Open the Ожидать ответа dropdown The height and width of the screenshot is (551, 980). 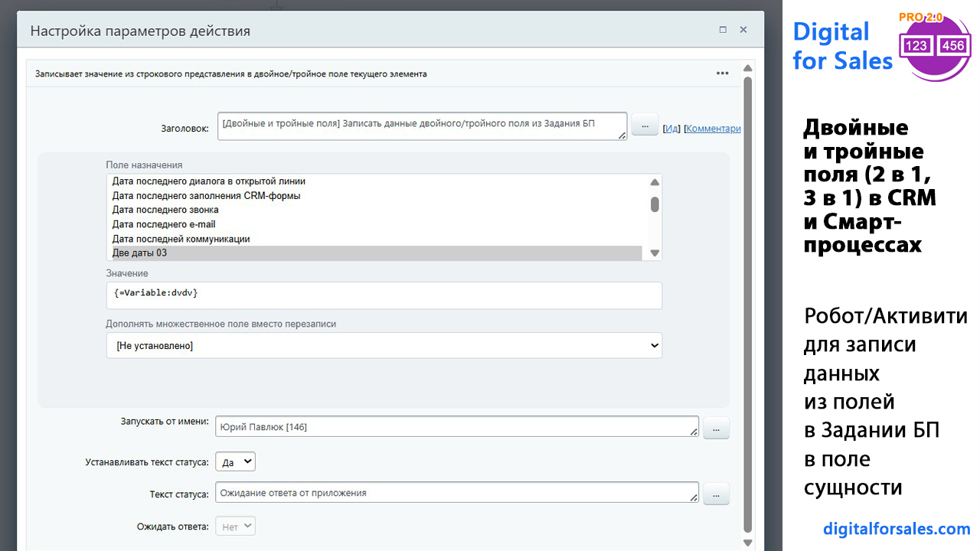tap(235, 527)
